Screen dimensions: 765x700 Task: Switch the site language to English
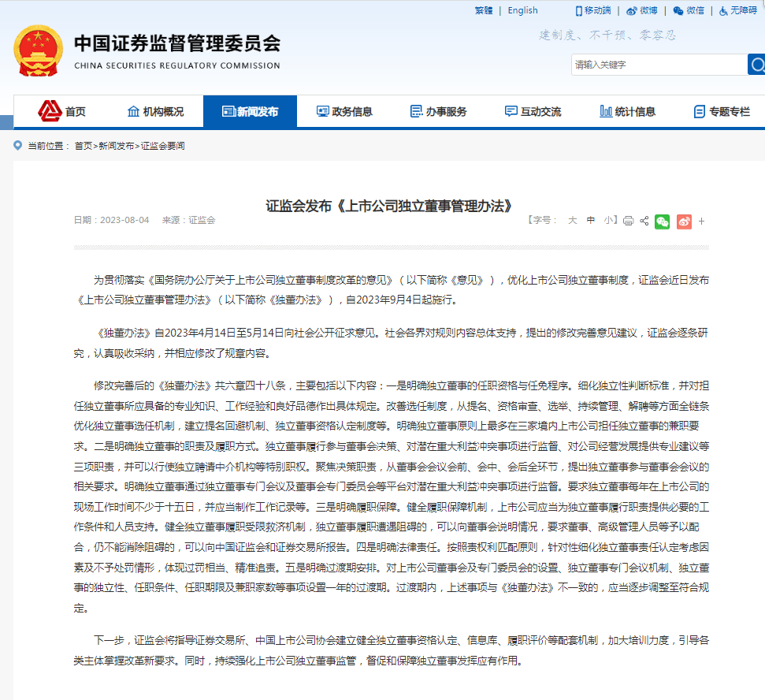point(522,10)
